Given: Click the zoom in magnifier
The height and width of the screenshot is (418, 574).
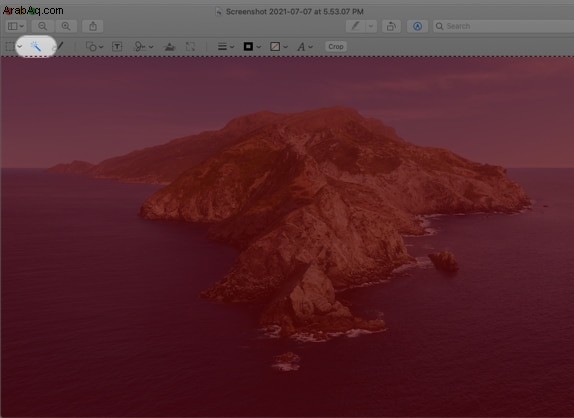Looking at the screenshot, I should [66, 26].
